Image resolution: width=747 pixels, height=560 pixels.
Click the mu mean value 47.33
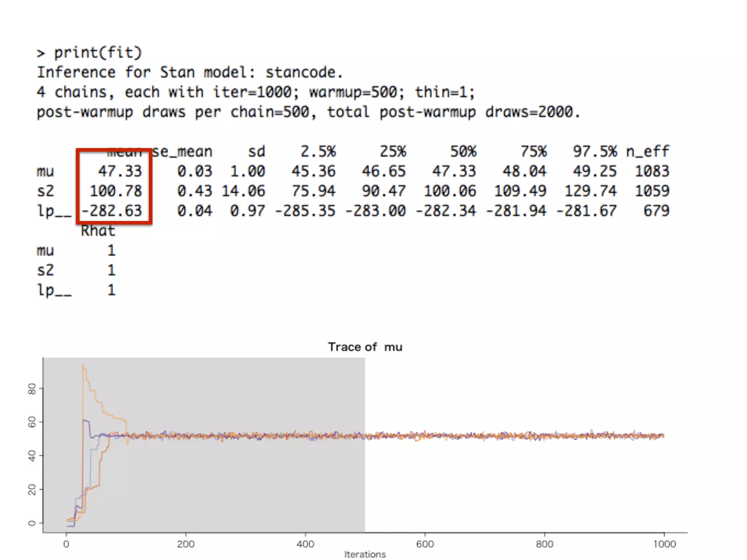coord(120,171)
